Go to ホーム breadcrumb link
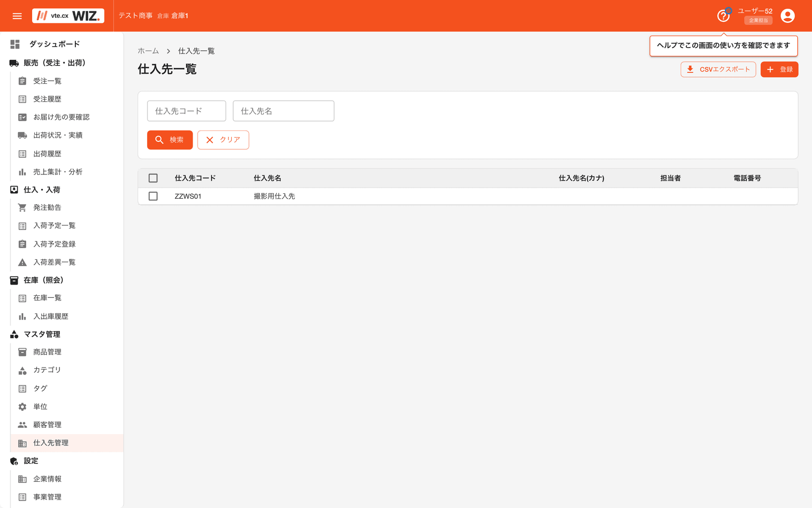This screenshot has width=812, height=508. [148, 51]
